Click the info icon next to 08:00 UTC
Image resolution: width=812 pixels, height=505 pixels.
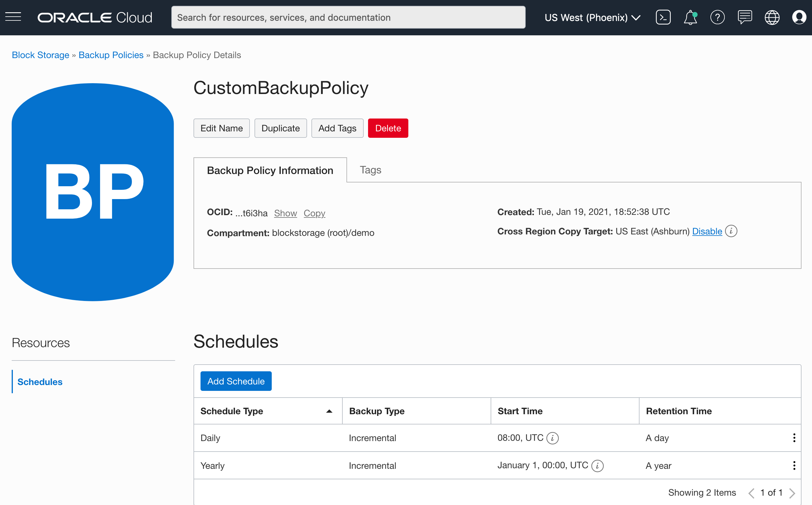coord(553,438)
